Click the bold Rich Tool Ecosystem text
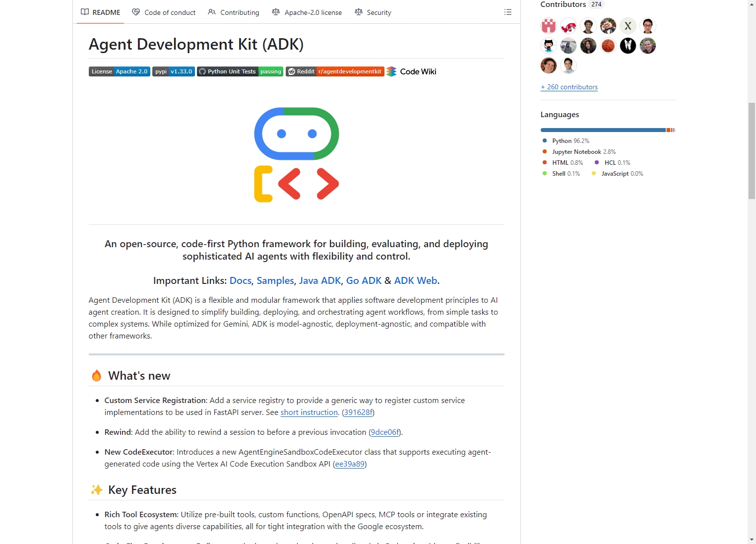 [141, 515]
